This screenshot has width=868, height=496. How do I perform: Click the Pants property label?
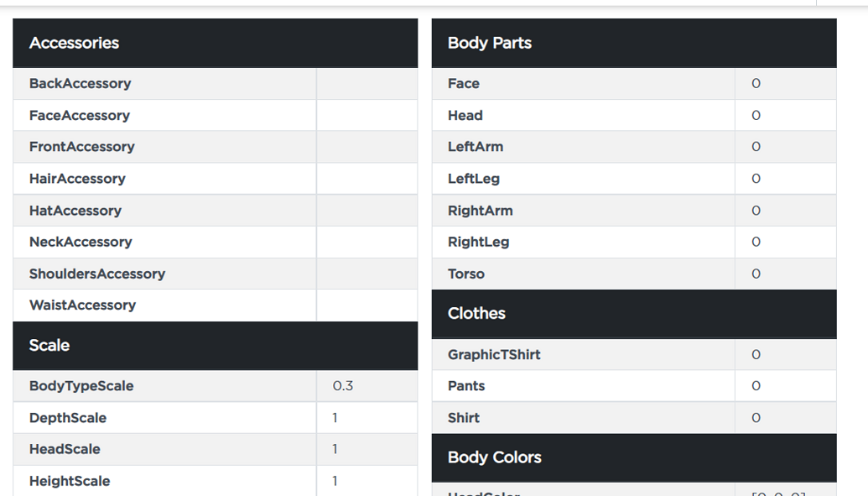[x=466, y=386]
